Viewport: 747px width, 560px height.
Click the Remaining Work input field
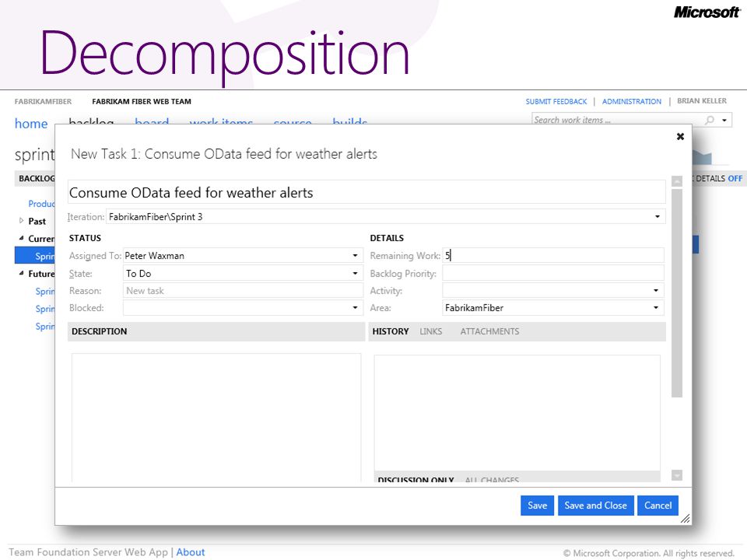click(553, 256)
